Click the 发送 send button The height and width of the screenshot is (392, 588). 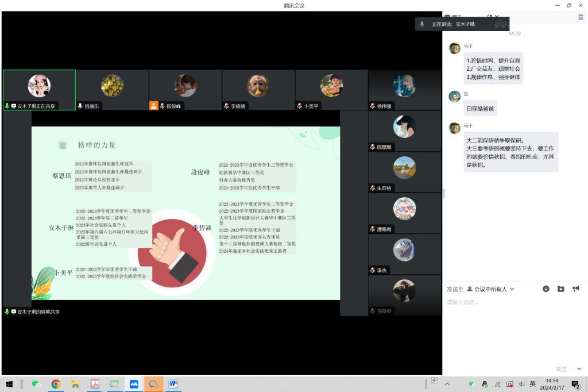560,369
